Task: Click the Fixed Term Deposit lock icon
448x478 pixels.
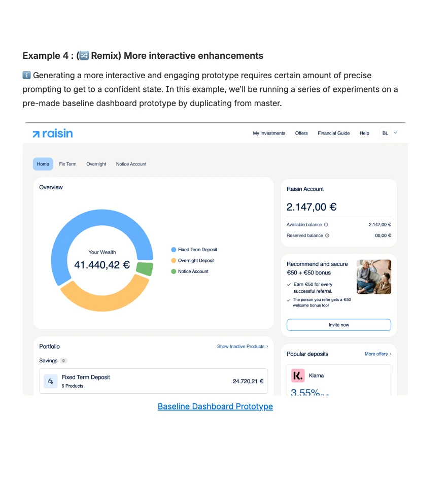Action: coord(51,381)
